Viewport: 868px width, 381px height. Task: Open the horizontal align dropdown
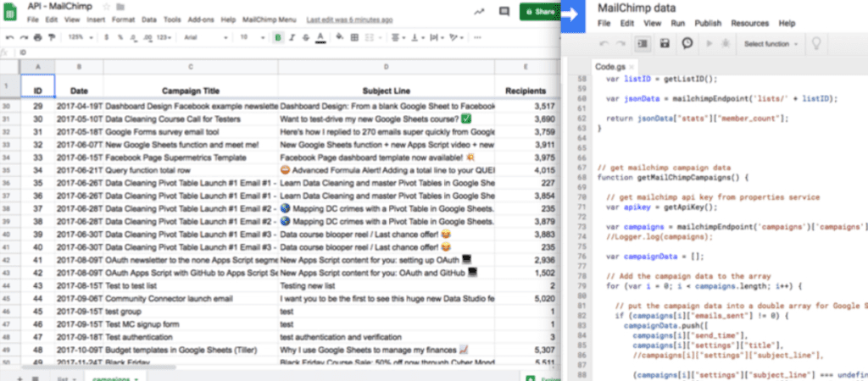pyautogui.click(x=398, y=37)
